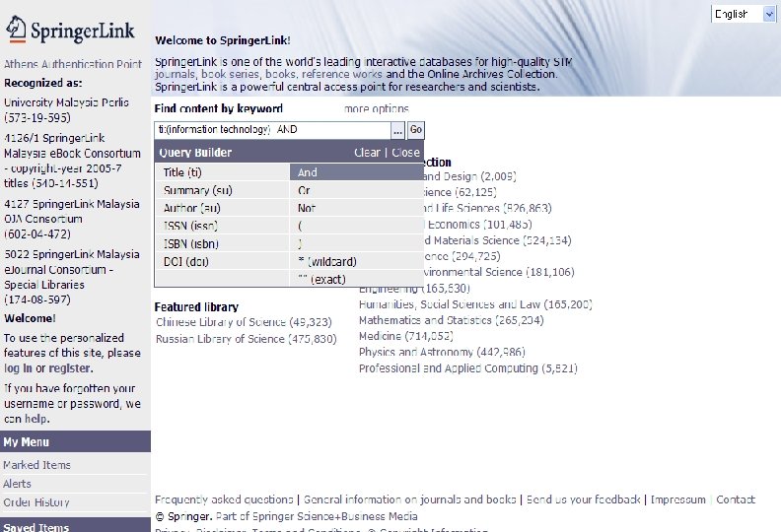781x532 pixels.
Task: Click the reference works link
Action: point(341,74)
